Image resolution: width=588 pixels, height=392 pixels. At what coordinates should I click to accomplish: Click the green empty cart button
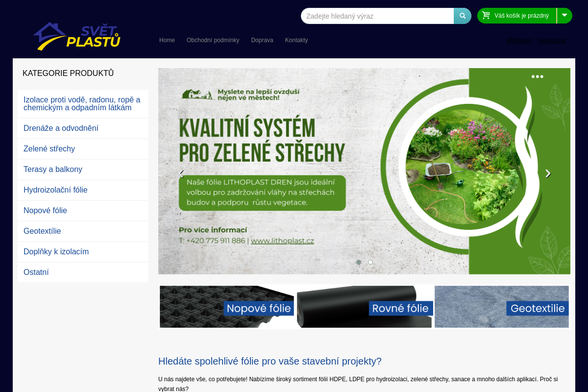(517, 15)
